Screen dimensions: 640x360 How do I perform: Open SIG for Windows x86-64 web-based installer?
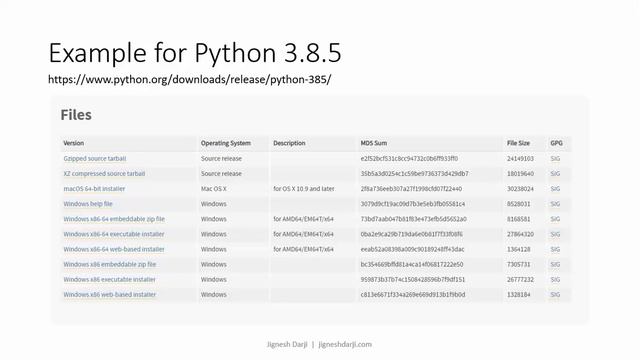(555, 249)
